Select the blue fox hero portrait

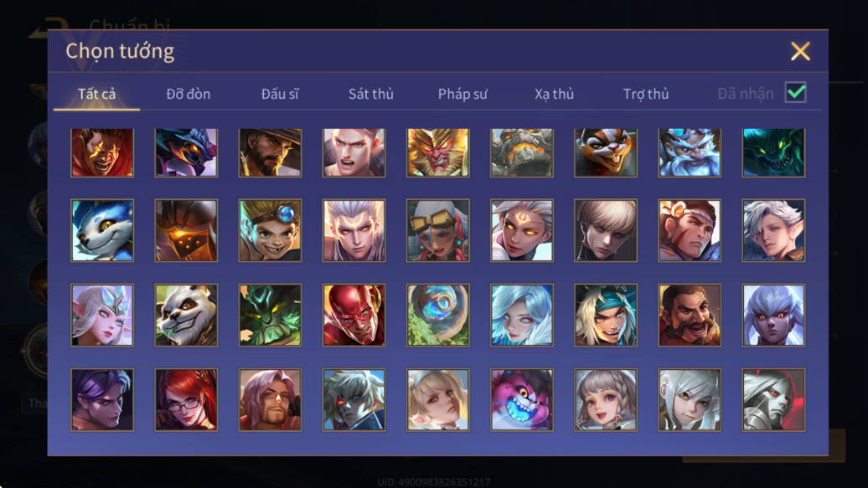[x=102, y=230]
